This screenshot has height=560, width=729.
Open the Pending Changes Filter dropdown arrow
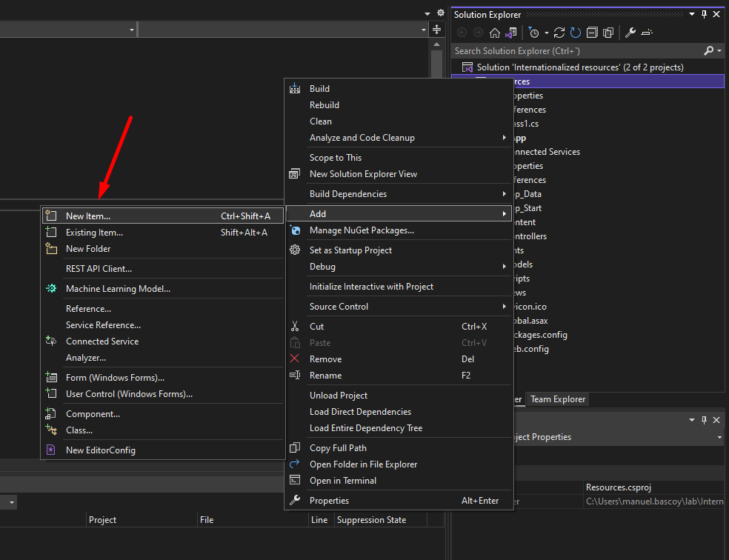[547, 33]
